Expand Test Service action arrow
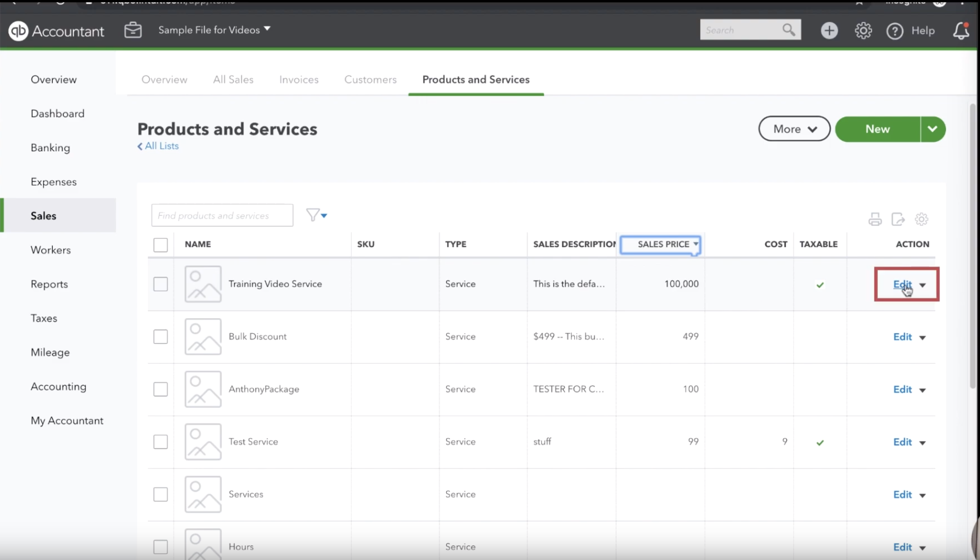This screenshot has width=980, height=560. tap(922, 443)
